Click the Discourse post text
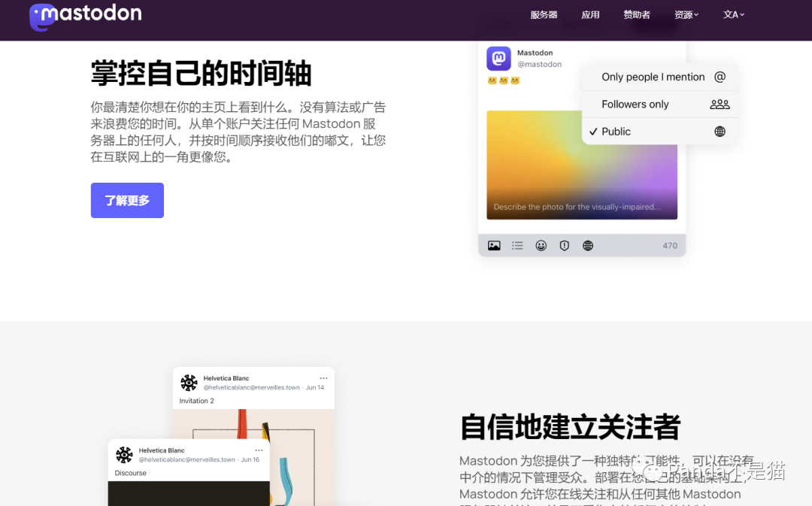 click(x=131, y=473)
